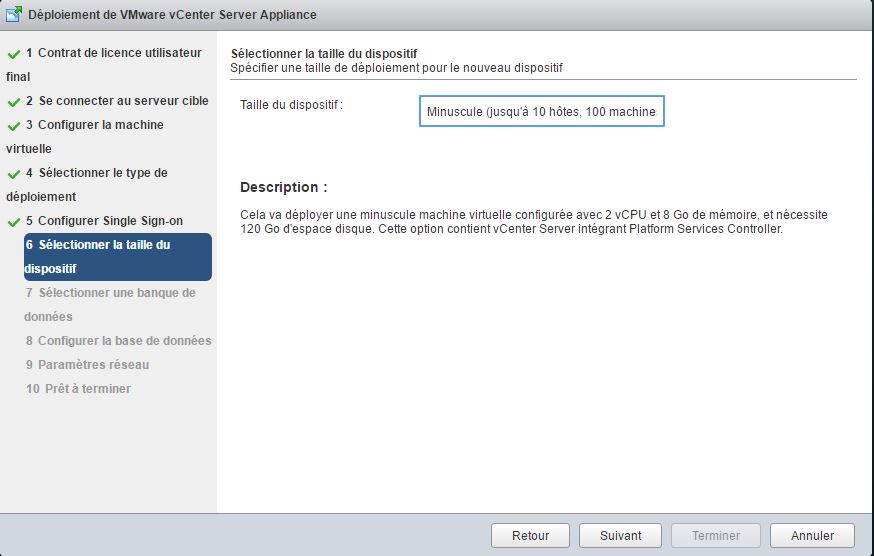The image size is (874, 556).
Task: Click the 'Taille du dispositif :' label
Action: tap(291, 105)
